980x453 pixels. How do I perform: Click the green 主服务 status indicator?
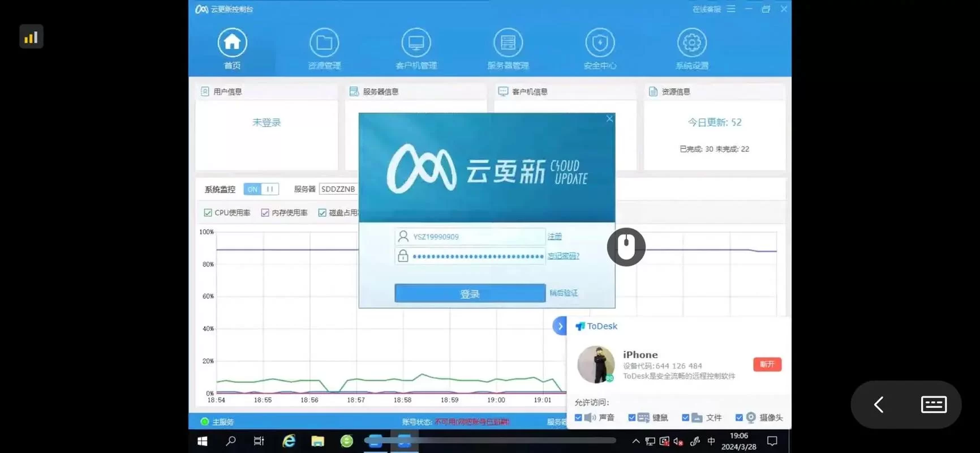tap(205, 421)
